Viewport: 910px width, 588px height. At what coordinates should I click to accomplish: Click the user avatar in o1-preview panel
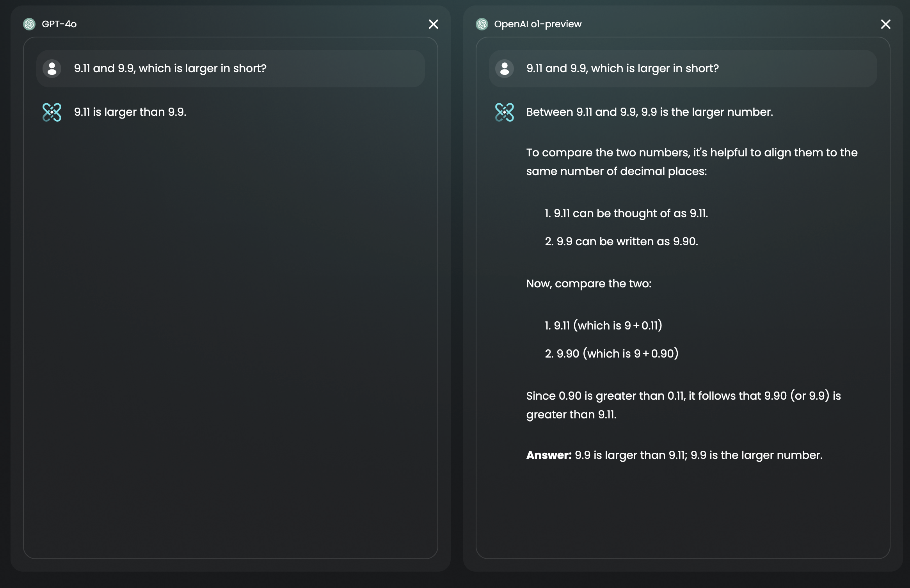coord(504,69)
